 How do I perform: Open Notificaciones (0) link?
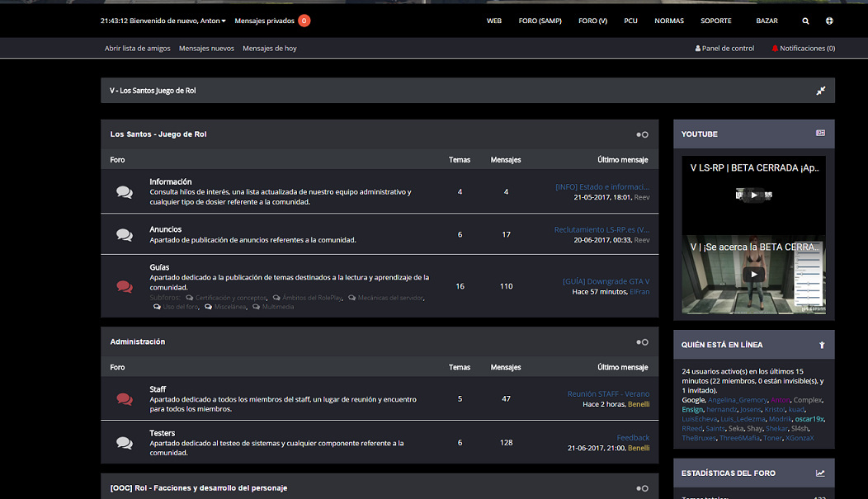(x=808, y=49)
